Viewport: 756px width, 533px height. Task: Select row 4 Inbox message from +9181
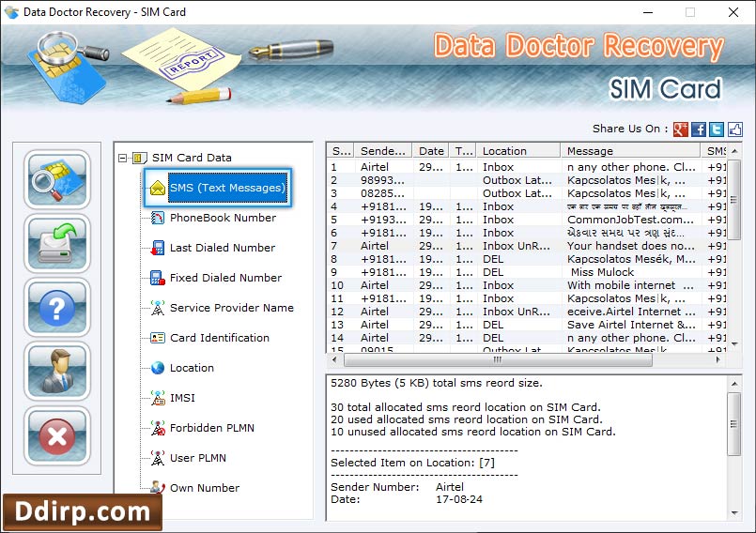(x=527, y=206)
